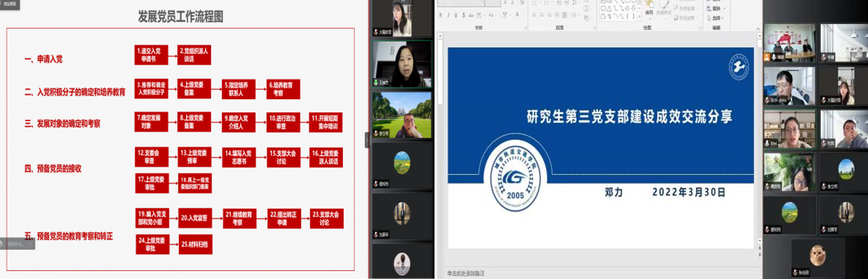
Task: Click the school logo on the slide
Action: (515, 178)
